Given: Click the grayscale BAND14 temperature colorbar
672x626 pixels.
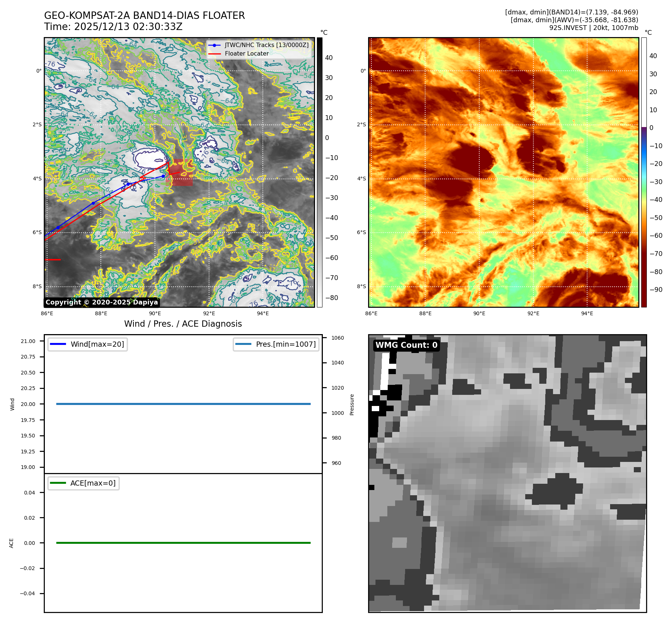Looking at the screenshot, I should pyautogui.click(x=320, y=172).
